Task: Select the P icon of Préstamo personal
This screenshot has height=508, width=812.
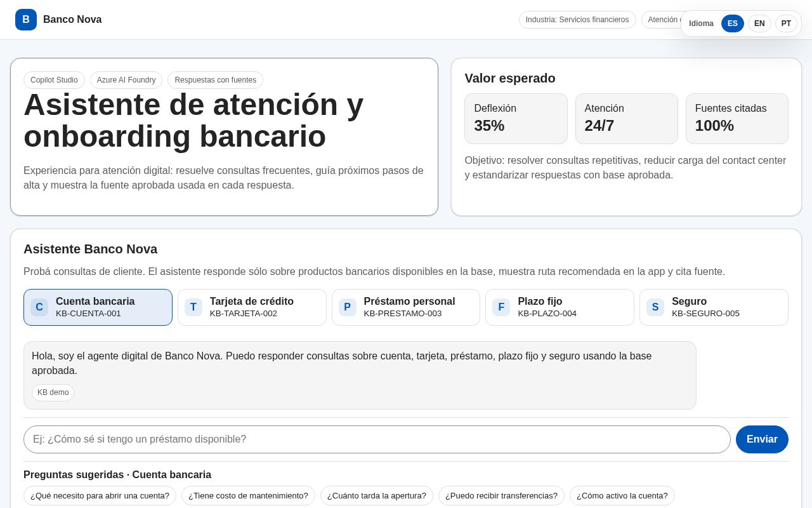Action: (348, 307)
